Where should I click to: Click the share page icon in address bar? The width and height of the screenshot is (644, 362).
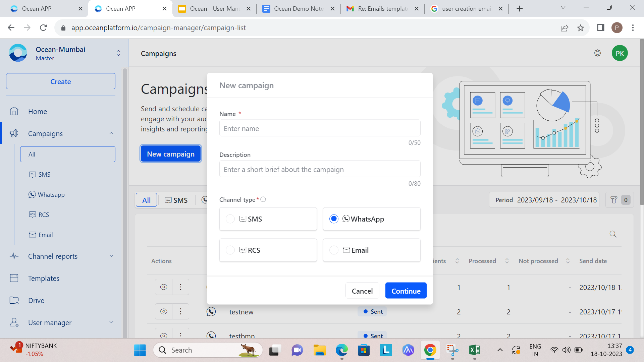click(x=565, y=28)
